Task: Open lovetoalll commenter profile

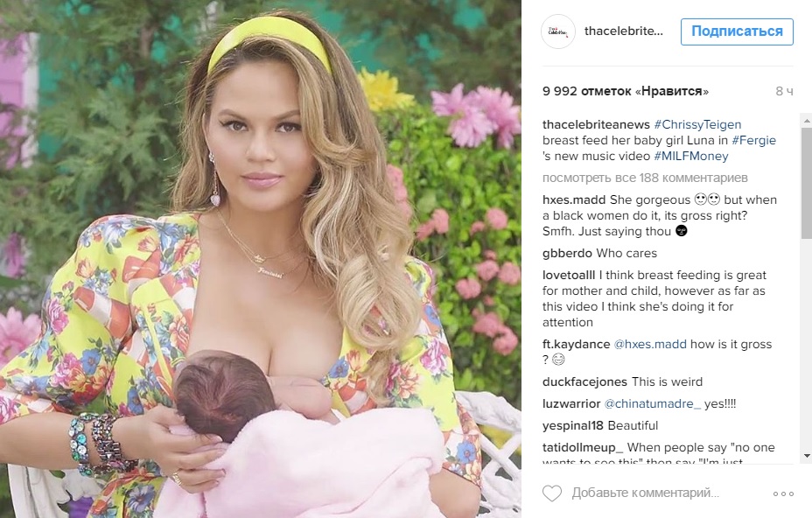Action: [x=569, y=275]
